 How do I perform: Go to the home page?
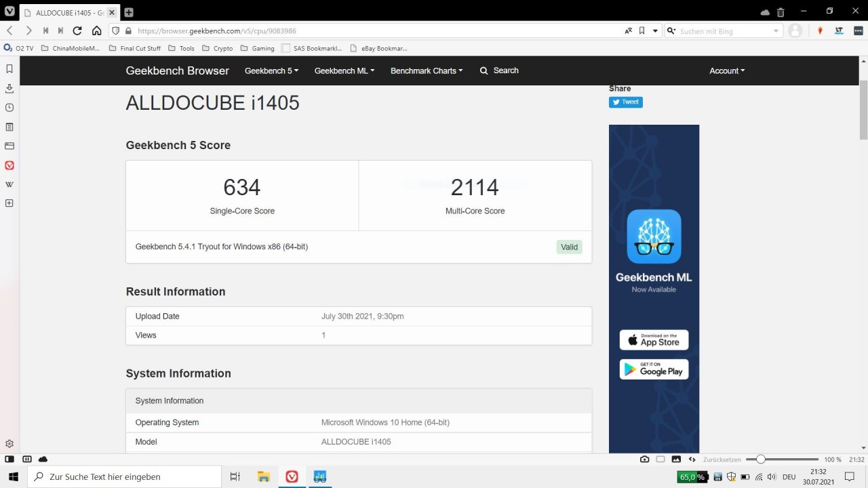[x=96, y=30]
